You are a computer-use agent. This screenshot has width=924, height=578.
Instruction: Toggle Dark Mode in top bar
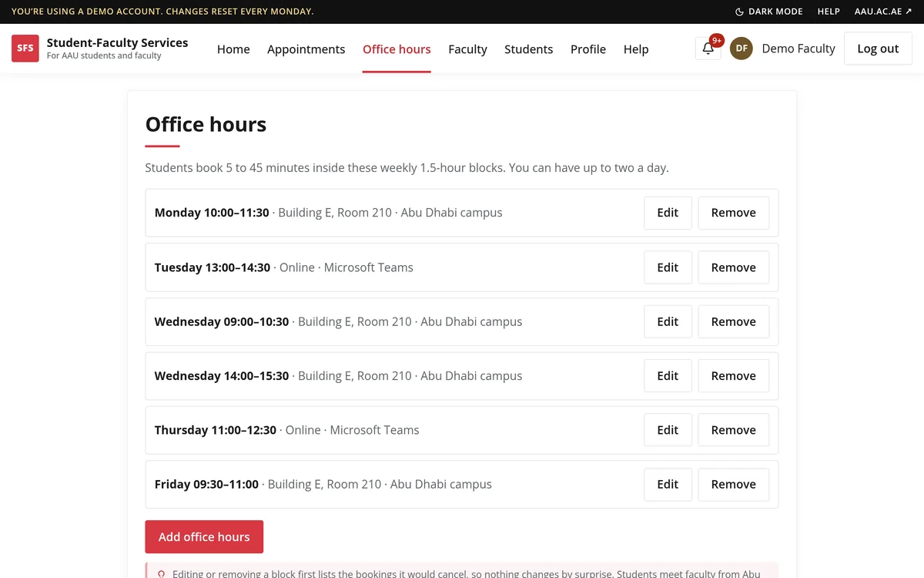pyautogui.click(x=769, y=12)
